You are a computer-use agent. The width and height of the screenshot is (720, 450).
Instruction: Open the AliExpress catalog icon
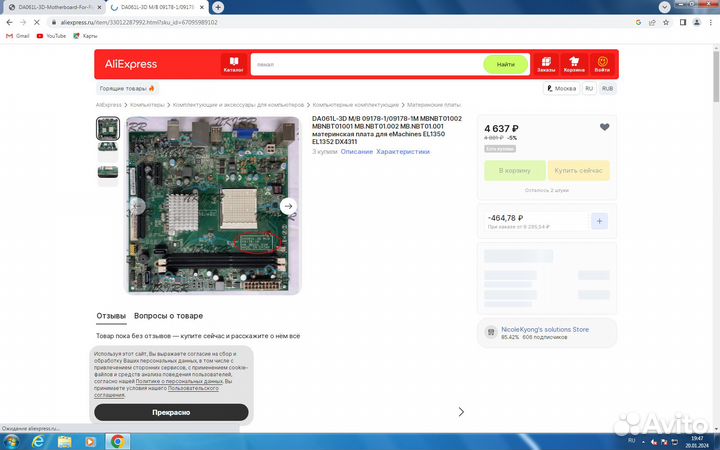pos(233,64)
